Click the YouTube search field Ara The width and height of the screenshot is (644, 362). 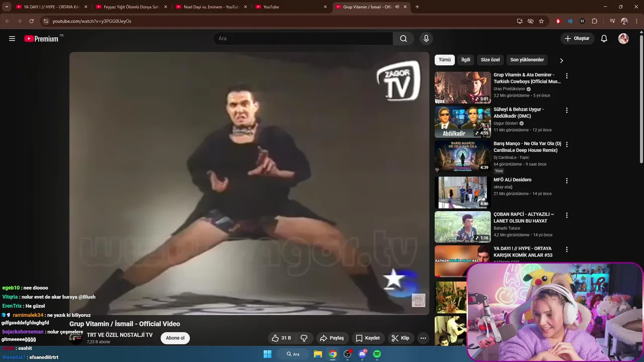point(303,39)
